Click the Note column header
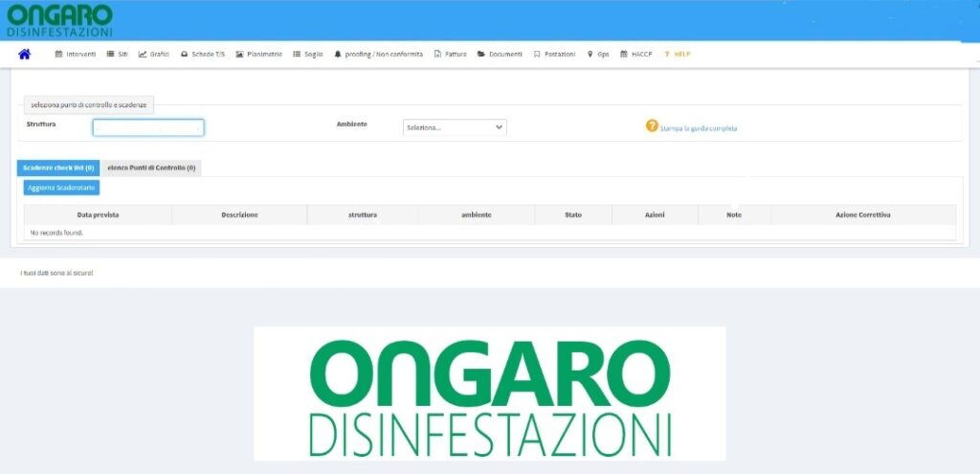The width and height of the screenshot is (980, 474). click(x=734, y=214)
